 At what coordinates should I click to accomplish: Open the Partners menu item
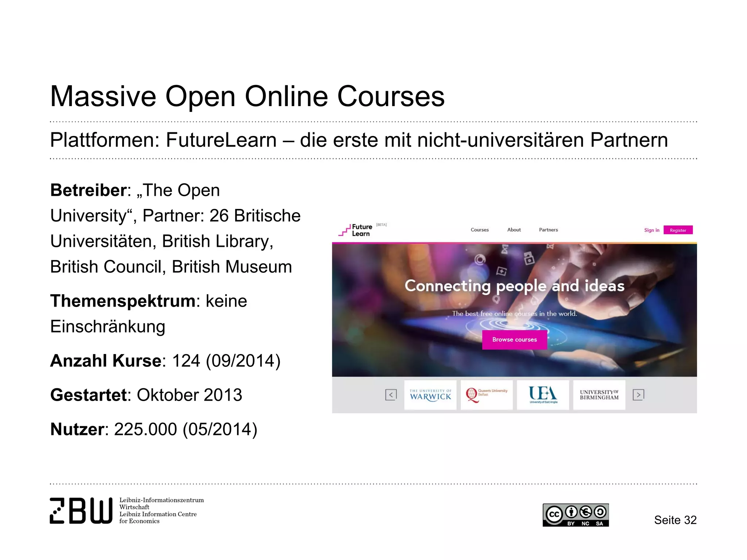tap(548, 230)
